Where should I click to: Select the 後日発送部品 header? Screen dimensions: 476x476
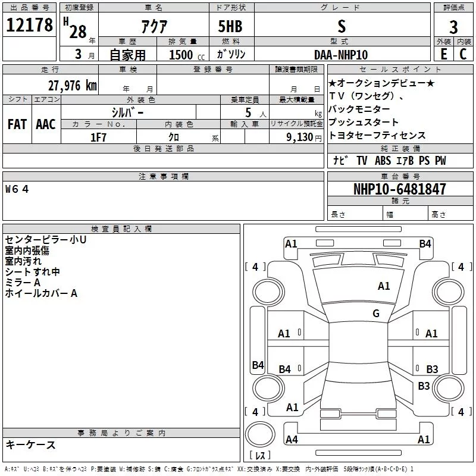(163, 148)
